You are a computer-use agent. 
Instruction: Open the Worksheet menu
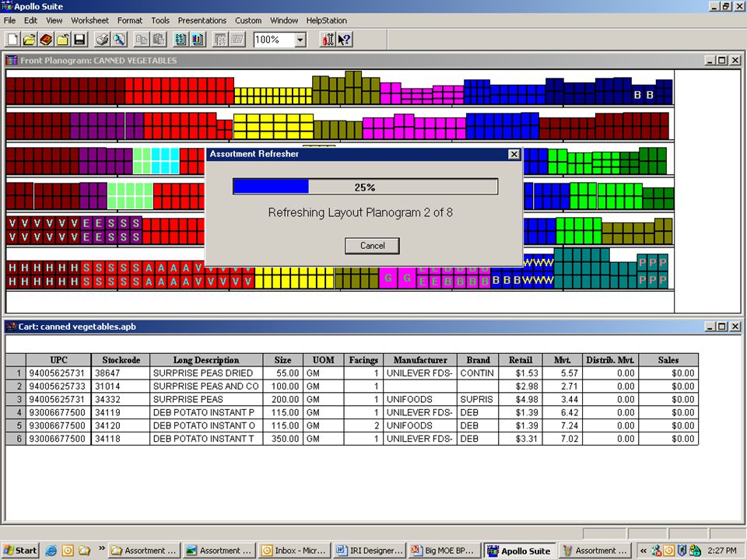[89, 20]
